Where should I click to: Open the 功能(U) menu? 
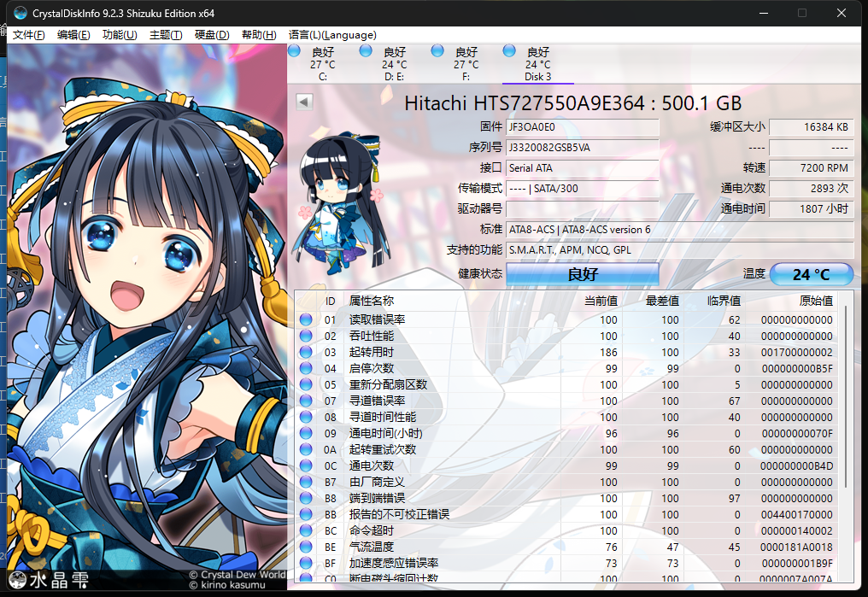[120, 35]
